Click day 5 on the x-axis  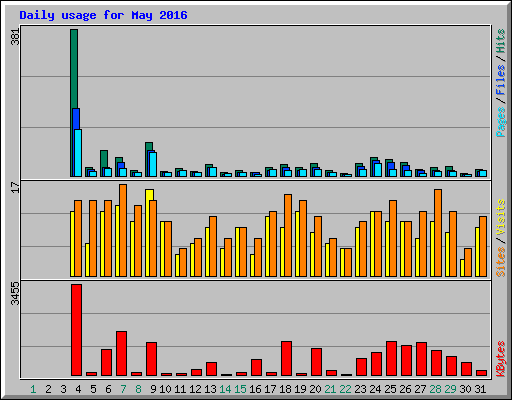click(93, 389)
